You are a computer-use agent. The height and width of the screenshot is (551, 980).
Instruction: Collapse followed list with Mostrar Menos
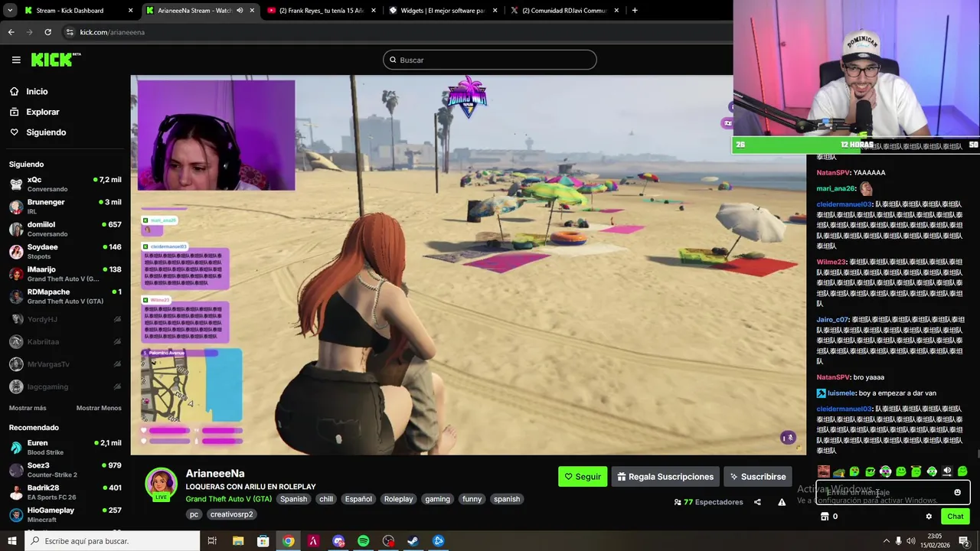point(99,408)
